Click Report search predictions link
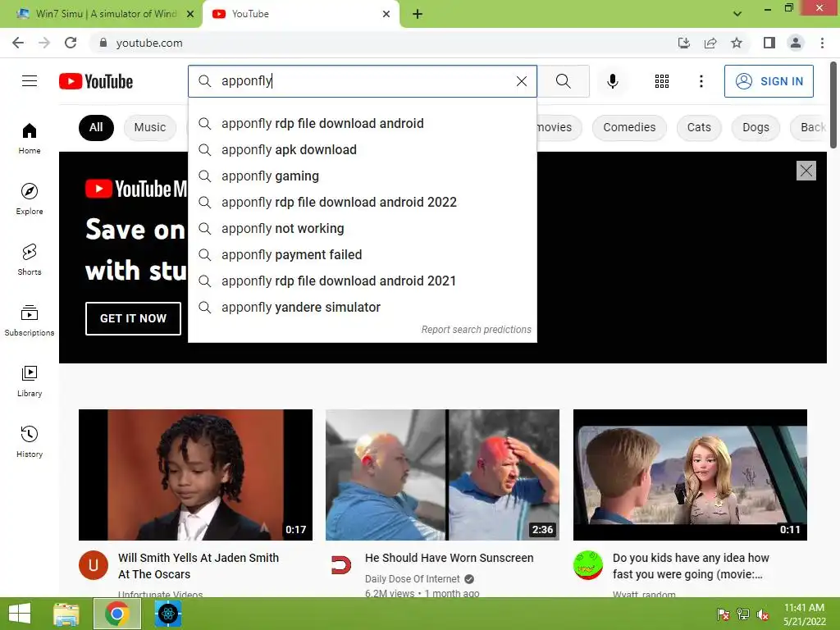 (476, 330)
